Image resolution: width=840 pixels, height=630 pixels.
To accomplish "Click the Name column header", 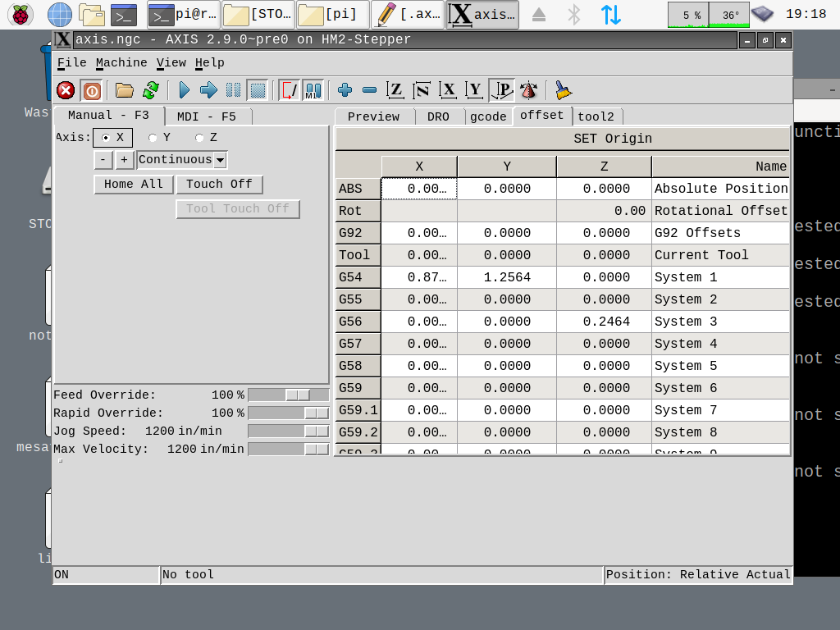I will [x=720, y=167].
